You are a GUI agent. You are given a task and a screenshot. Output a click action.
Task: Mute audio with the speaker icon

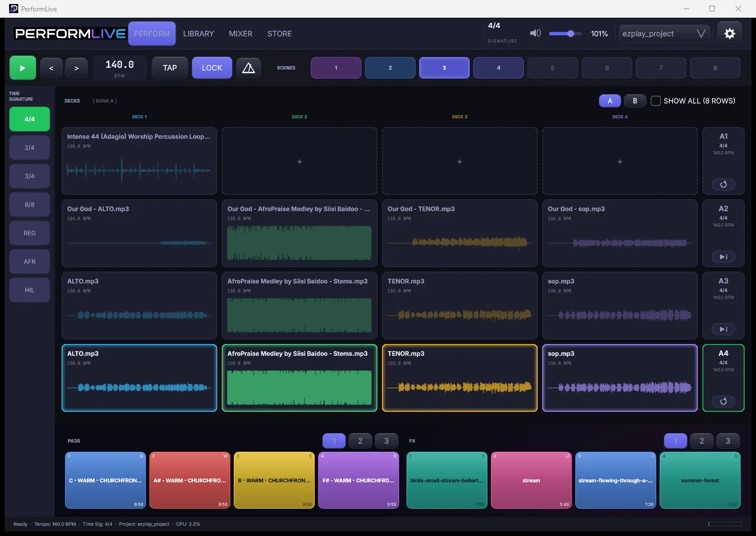pyautogui.click(x=535, y=34)
